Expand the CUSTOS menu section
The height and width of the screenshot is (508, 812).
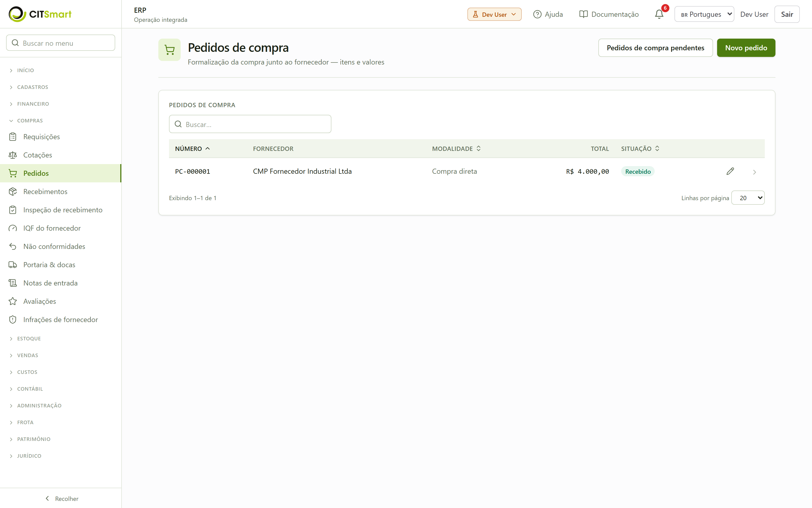tap(24, 372)
